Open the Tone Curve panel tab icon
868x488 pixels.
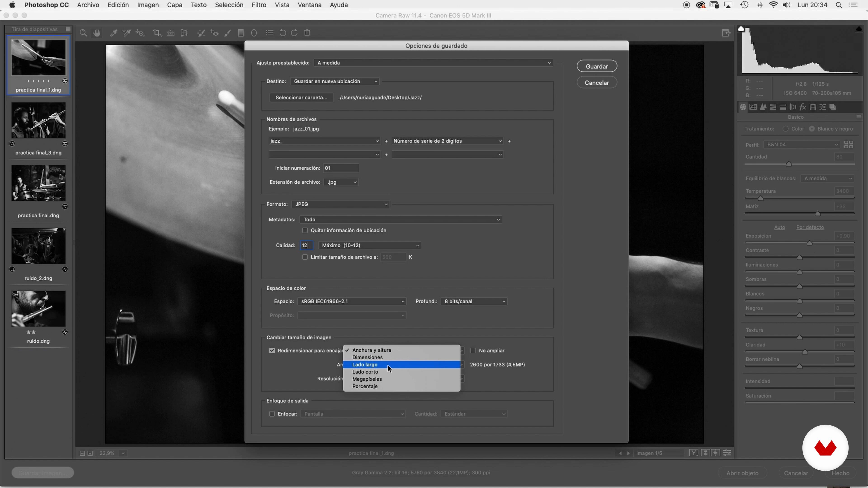point(753,107)
